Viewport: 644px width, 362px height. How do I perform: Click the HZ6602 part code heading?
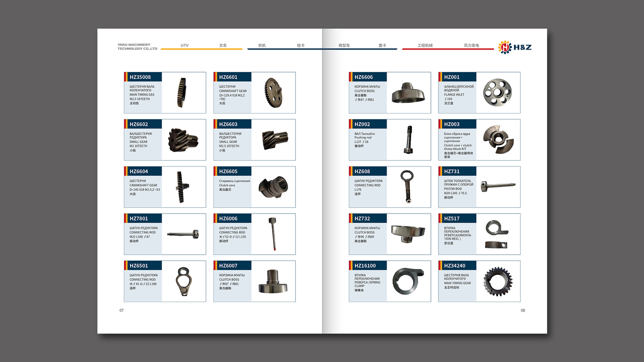(139, 124)
